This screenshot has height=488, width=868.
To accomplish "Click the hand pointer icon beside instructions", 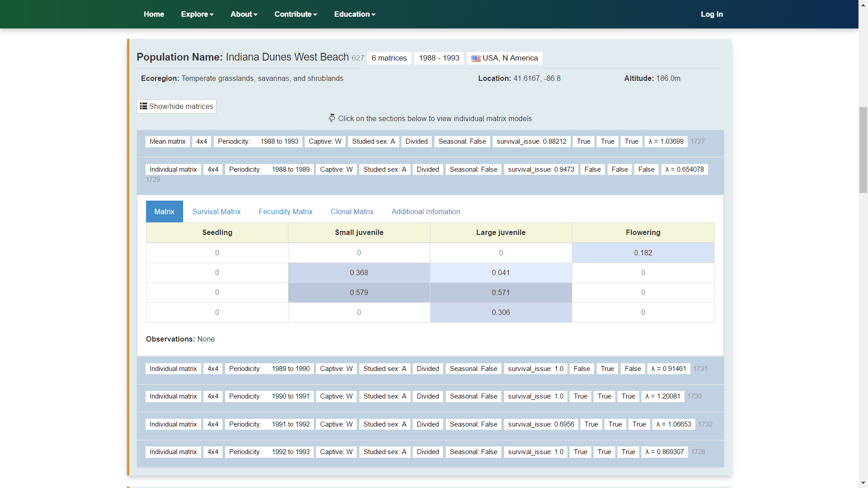I will (x=332, y=118).
